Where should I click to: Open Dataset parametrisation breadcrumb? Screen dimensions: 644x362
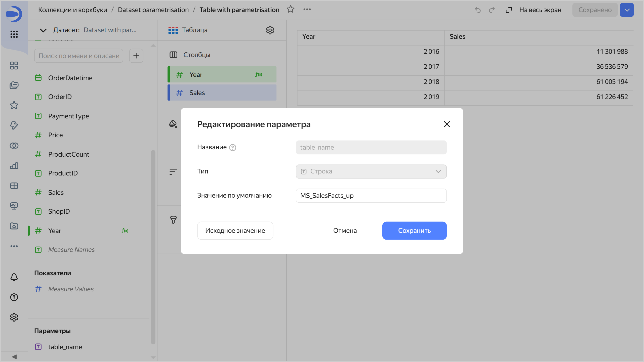tap(153, 10)
